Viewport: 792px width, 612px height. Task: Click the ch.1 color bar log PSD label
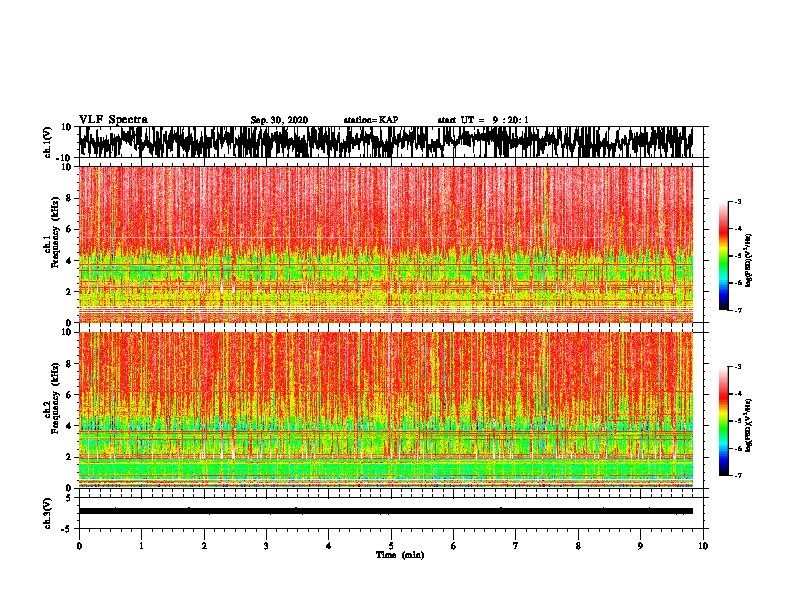[x=749, y=260]
